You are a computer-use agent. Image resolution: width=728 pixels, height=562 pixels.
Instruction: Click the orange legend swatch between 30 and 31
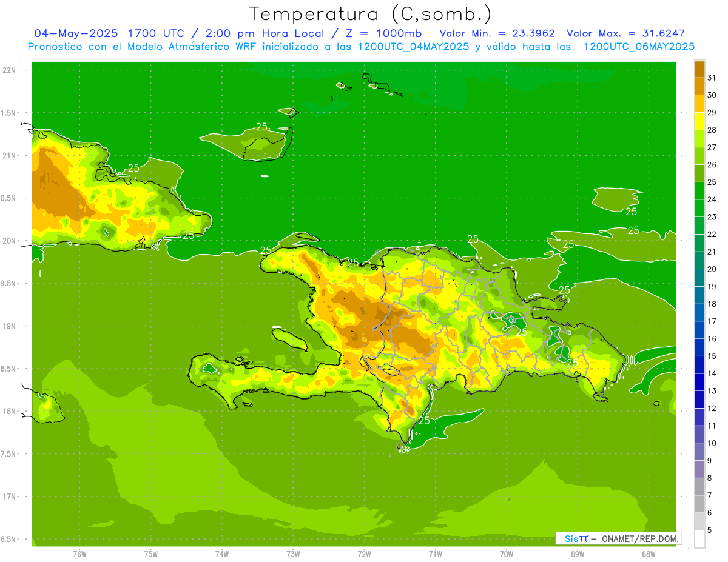pos(699,86)
